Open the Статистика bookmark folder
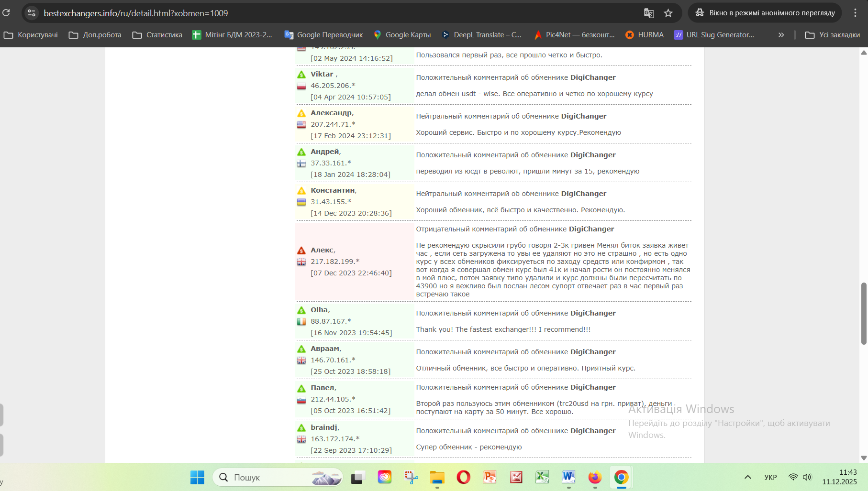868x491 pixels. pos(157,35)
